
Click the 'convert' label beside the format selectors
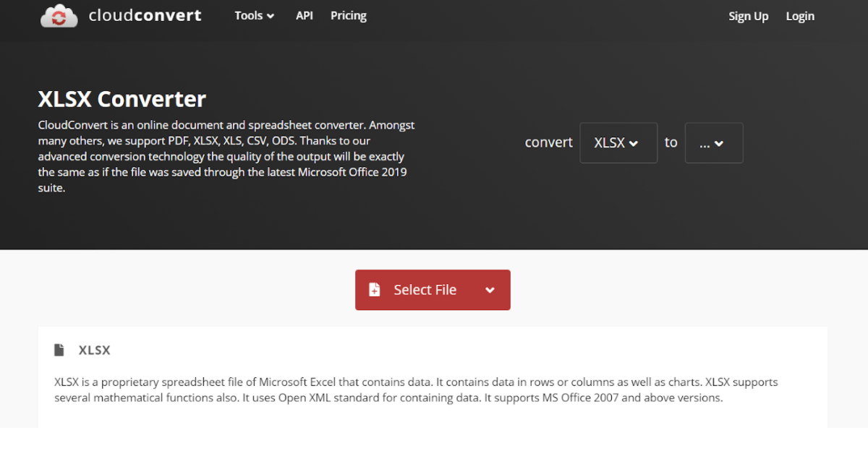(x=548, y=142)
